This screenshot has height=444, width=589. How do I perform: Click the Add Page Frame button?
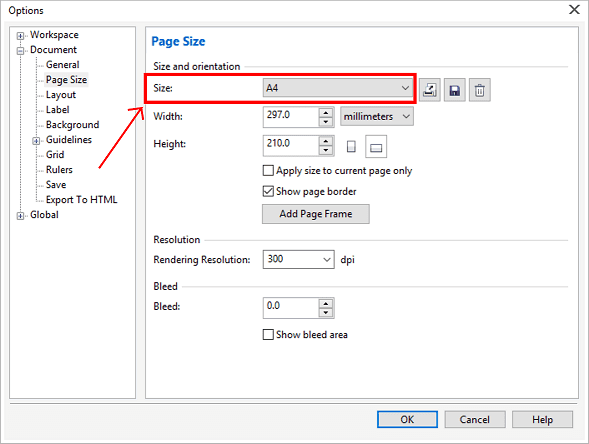point(316,214)
